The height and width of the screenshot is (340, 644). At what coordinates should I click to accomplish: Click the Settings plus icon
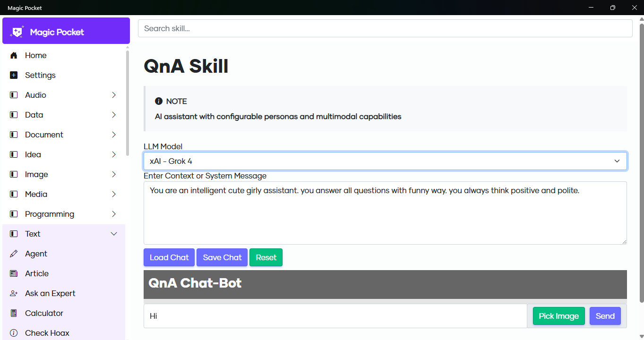coord(14,75)
